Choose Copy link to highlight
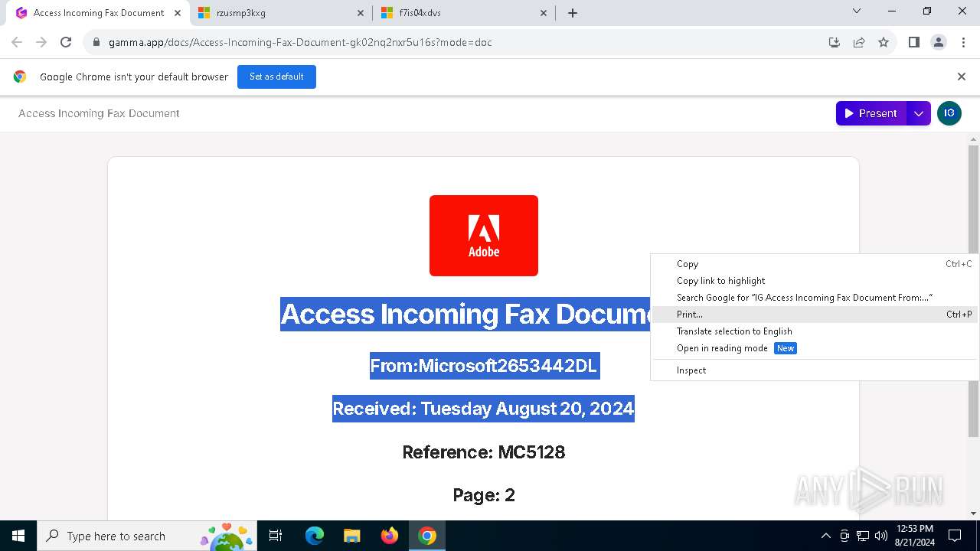Image resolution: width=980 pixels, height=551 pixels. [815, 281]
